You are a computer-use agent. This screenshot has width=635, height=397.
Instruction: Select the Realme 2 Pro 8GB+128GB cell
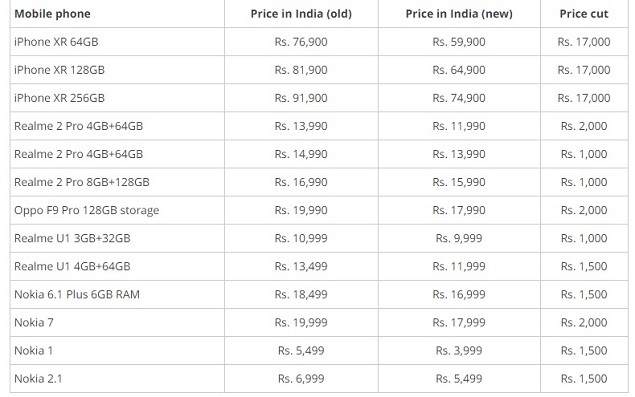tap(81, 182)
